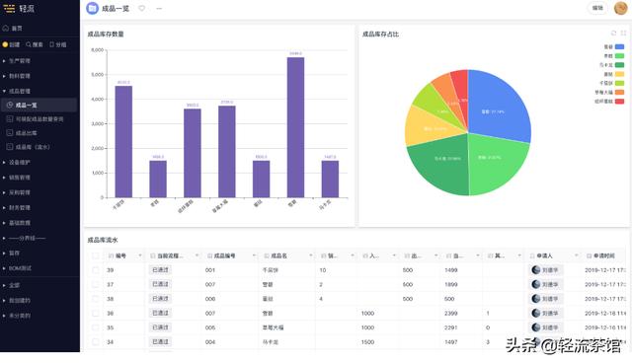Open the more options dots beside the title

159,8
